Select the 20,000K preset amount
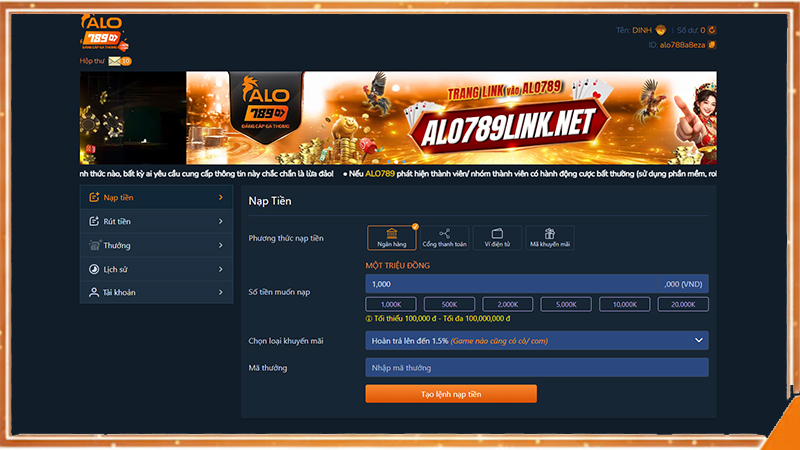This screenshot has height=450, width=800. 683,304
